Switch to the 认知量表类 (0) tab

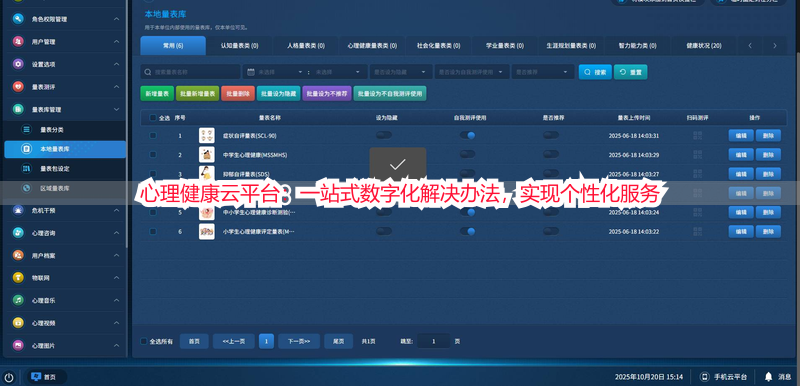coord(239,45)
